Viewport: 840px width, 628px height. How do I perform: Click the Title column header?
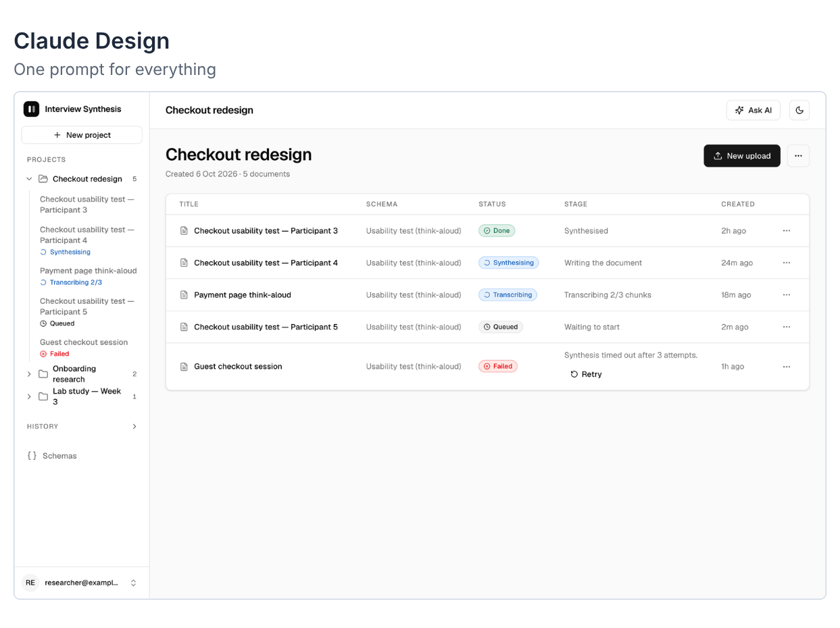(x=189, y=204)
